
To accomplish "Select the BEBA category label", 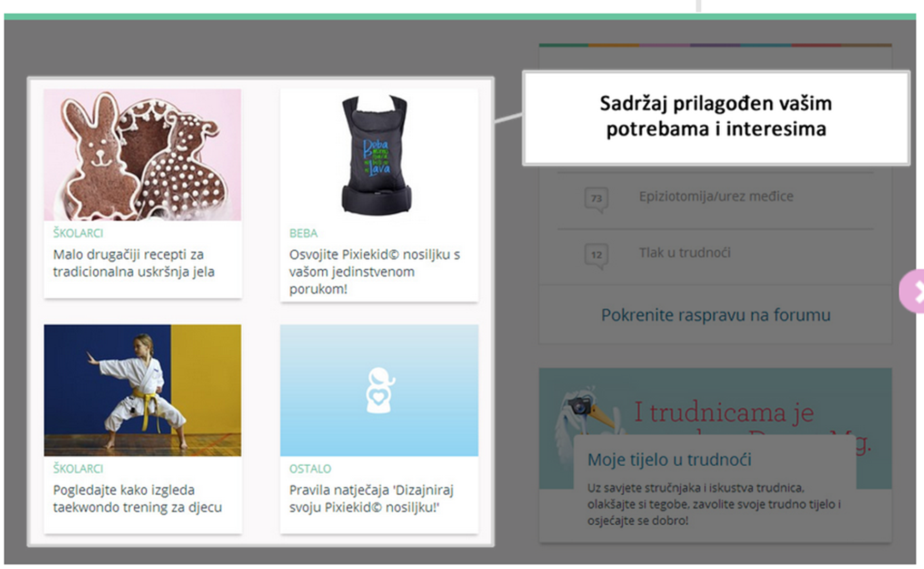I will point(303,233).
